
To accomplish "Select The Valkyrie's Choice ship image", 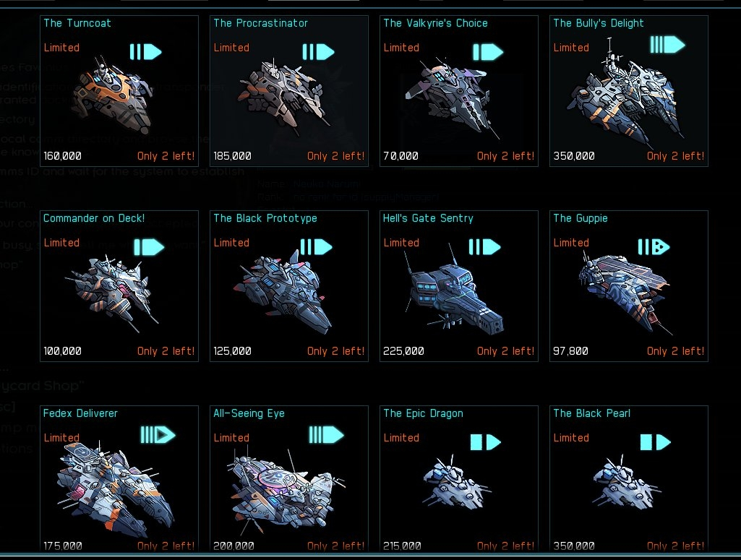I will point(451,97).
